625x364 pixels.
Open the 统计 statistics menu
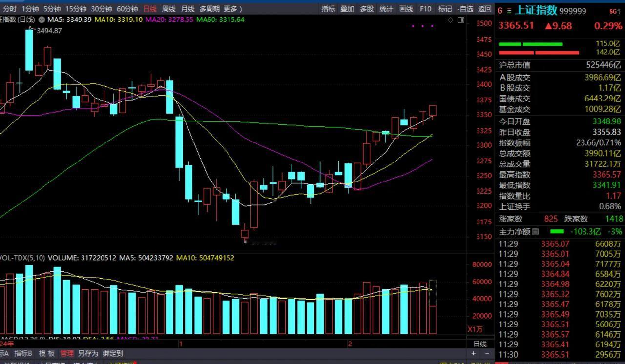coord(386,9)
